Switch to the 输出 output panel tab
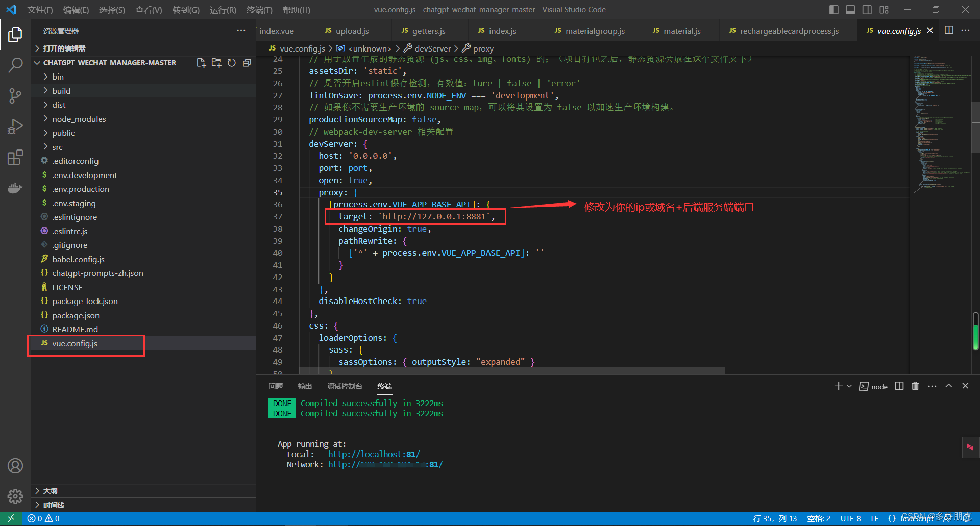Image resolution: width=980 pixels, height=526 pixels. tap(305, 386)
